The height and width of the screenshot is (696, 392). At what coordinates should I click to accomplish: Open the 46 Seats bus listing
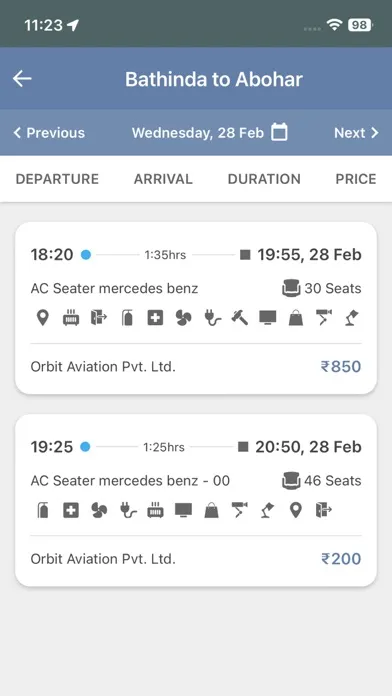[x=196, y=500]
